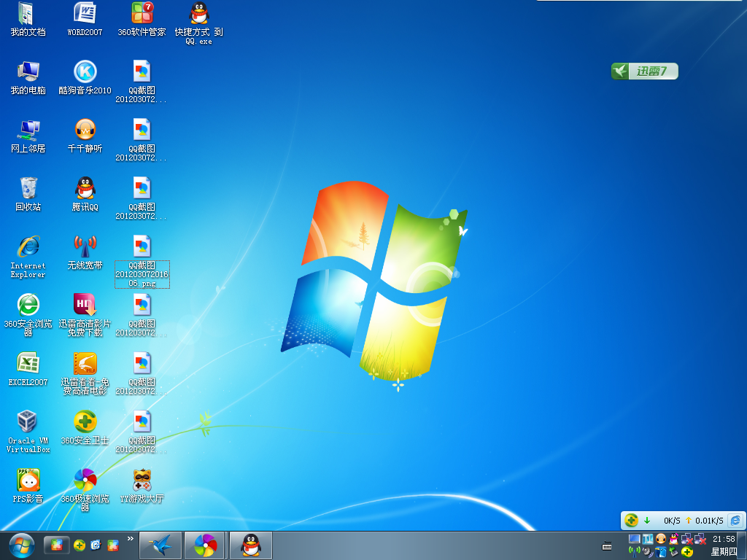The height and width of the screenshot is (560, 747).
Task: Open the 我的文档 desktop icon
Action: point(28,19)
